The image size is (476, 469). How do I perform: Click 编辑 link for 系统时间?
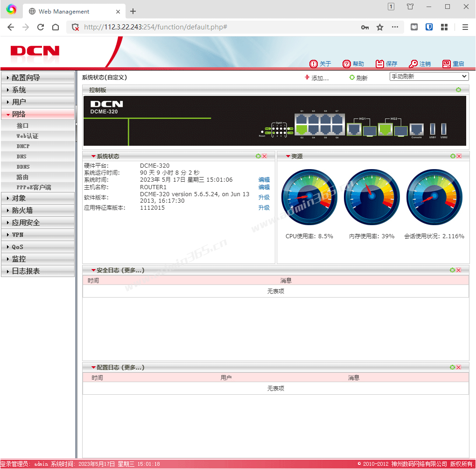pyautogui.click(x=264, y=180)
